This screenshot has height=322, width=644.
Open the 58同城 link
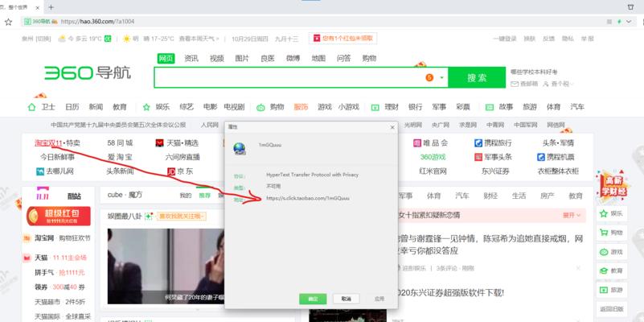click(120, 143)
